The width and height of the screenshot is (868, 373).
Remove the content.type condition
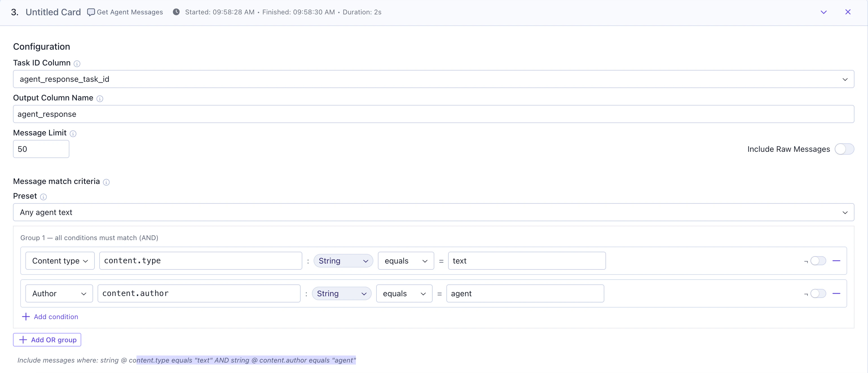[x=836, y=261]
